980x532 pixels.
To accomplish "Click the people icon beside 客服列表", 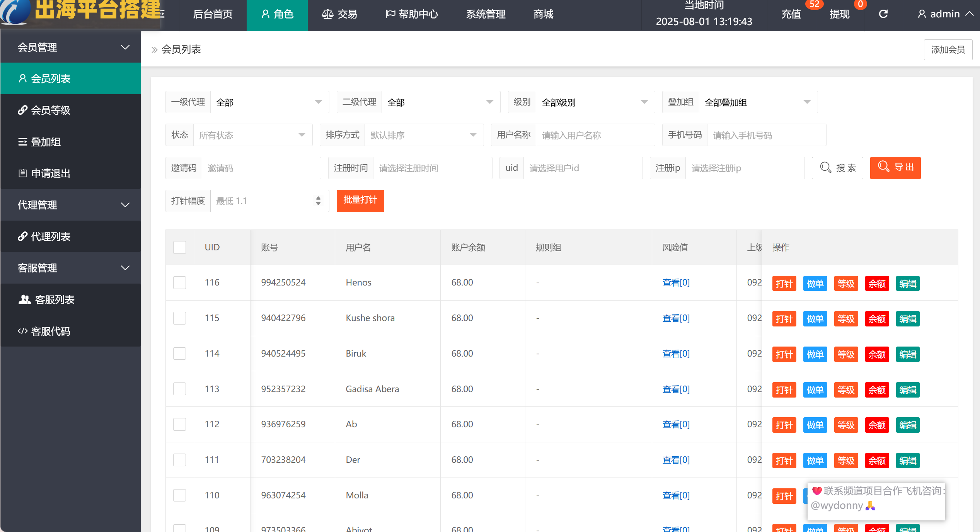I will tap(24, 299).
